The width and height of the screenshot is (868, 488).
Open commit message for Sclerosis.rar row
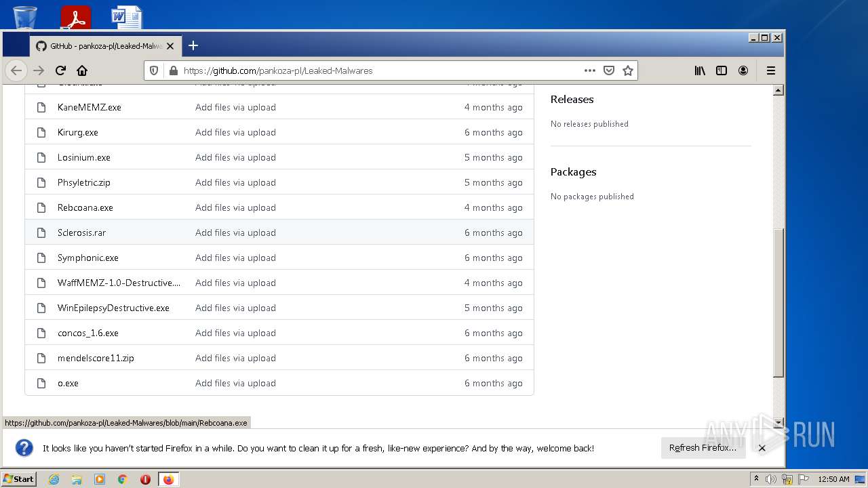click(235, 232)
